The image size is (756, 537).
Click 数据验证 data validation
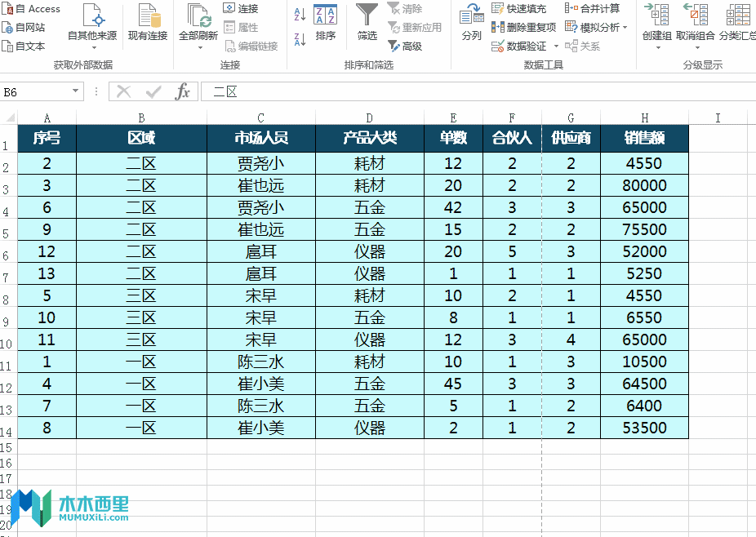click(x=518, y=47)
